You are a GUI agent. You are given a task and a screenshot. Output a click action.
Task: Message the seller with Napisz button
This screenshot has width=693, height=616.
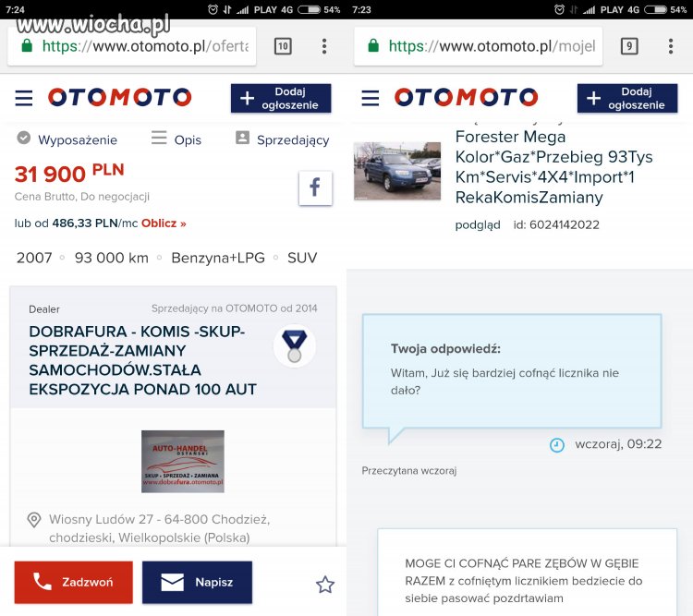pyautogui.click(x=197, y=582)
